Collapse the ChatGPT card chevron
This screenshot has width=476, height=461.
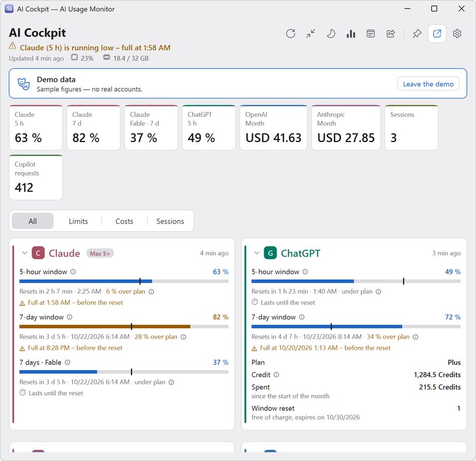pyautogui.click(x=256, y=253)
